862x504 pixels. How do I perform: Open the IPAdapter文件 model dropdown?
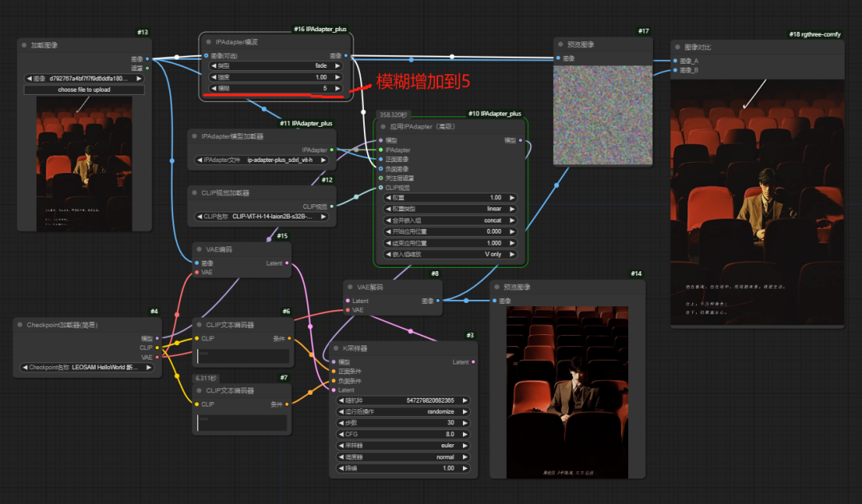[x=262, y=159]
